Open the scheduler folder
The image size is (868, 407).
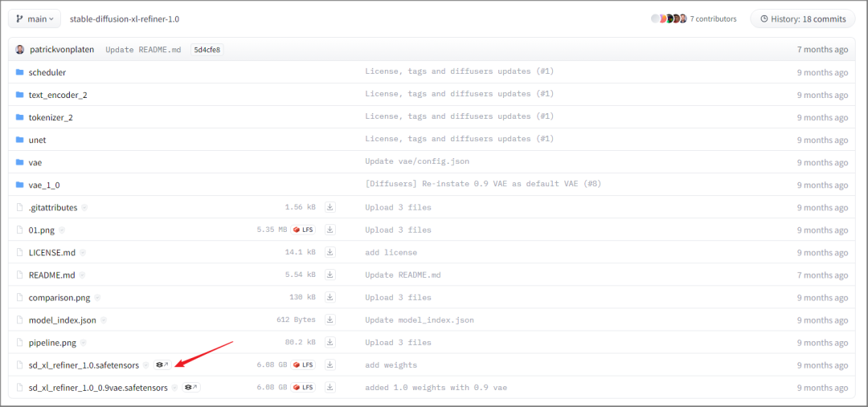click(x=47, y=72)
